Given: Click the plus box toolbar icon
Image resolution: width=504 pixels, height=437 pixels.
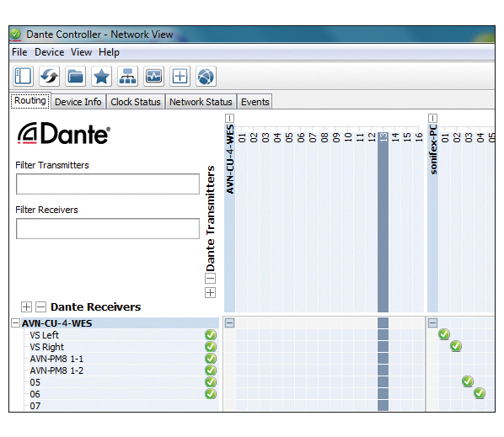Looking at the screenshot, I should [180, 77].
